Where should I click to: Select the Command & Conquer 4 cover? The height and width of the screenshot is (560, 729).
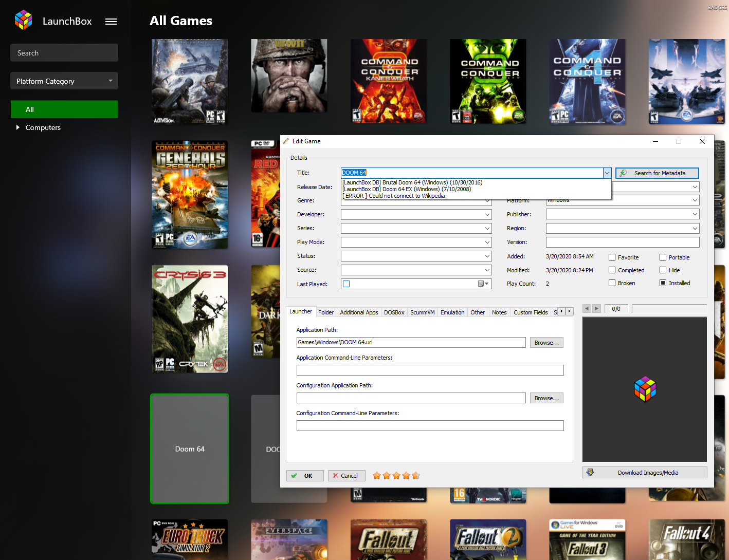(x=587, y=81)
